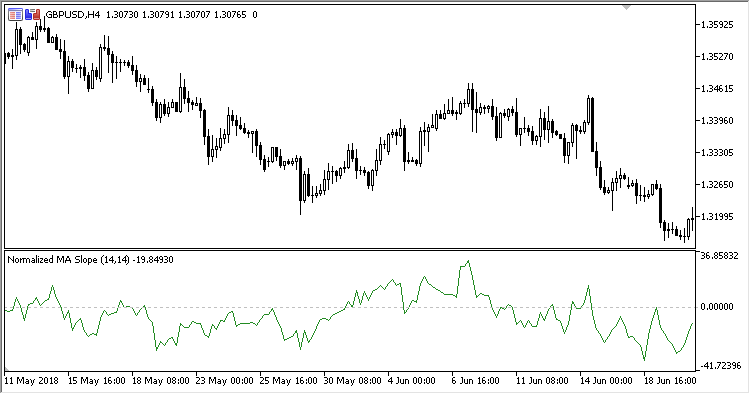The image size is (750, 394).
Task: Click the 4 Jun 00:00 time label
Action: [412, 381]
